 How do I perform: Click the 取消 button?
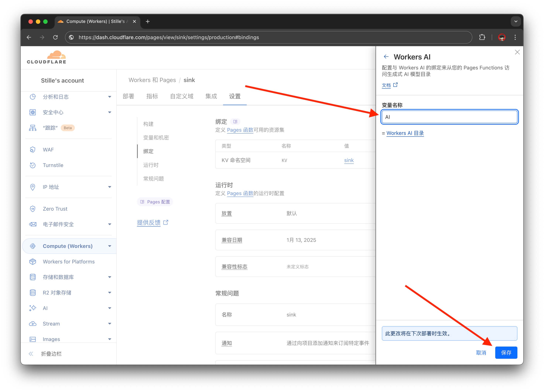pyautogui.click(x=481, y=353)
